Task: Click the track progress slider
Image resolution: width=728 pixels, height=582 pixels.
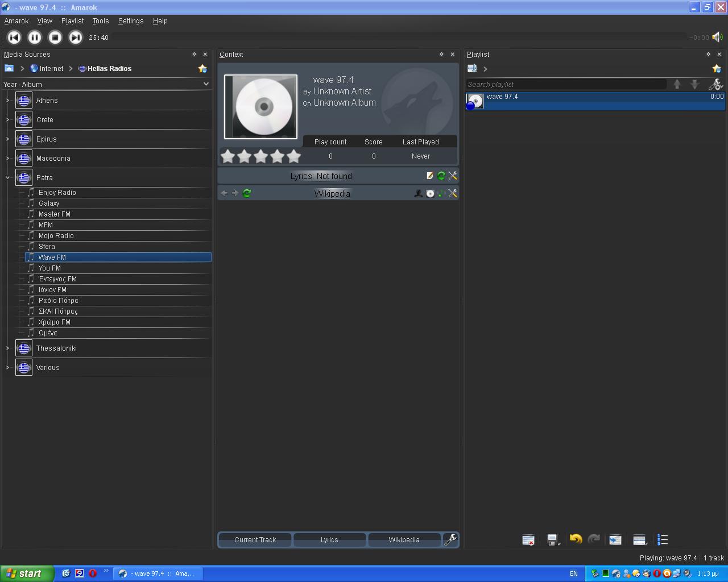Action: point(398,38)
